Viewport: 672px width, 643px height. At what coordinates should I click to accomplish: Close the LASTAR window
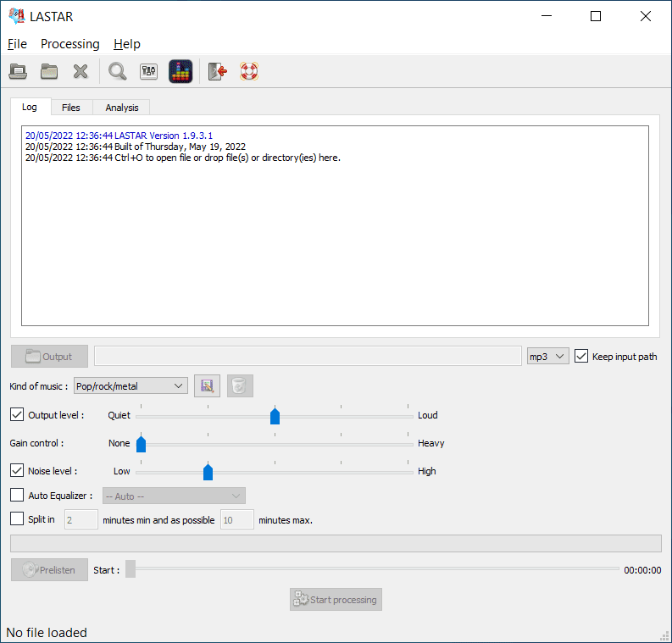pos(646,16)
